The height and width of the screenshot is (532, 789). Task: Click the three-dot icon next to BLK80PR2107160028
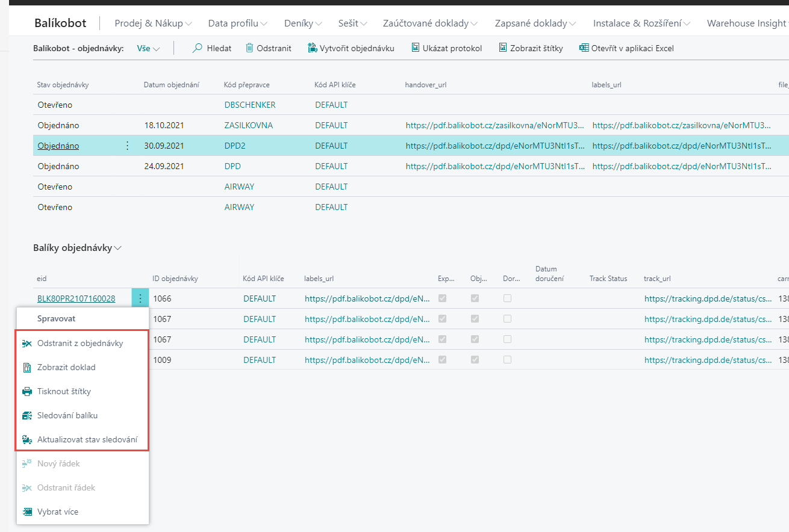coord(140,298)
